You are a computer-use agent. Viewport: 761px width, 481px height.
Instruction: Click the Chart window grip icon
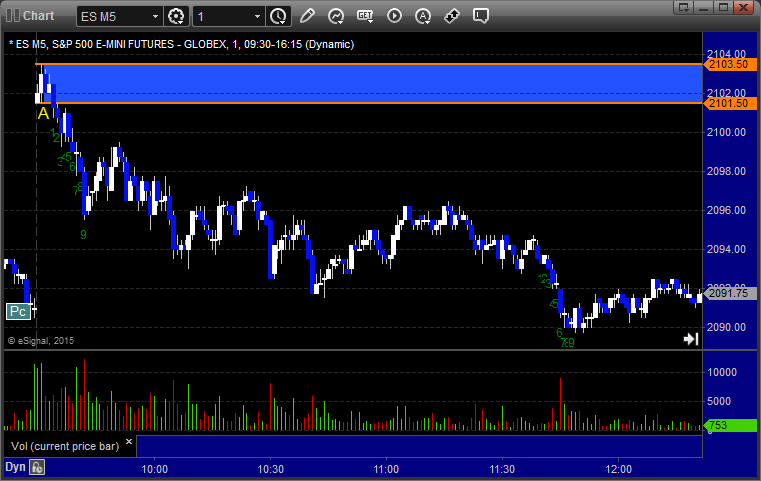[x=13, y=16]
